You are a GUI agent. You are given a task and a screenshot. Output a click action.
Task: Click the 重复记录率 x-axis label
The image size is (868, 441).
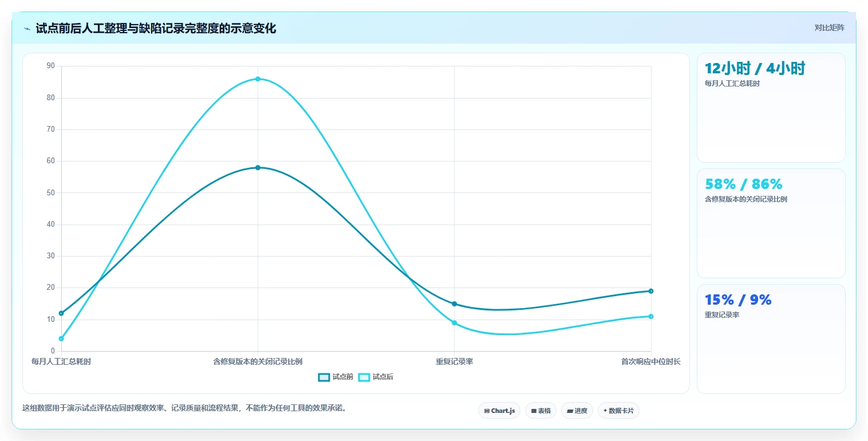coord(454,361)
